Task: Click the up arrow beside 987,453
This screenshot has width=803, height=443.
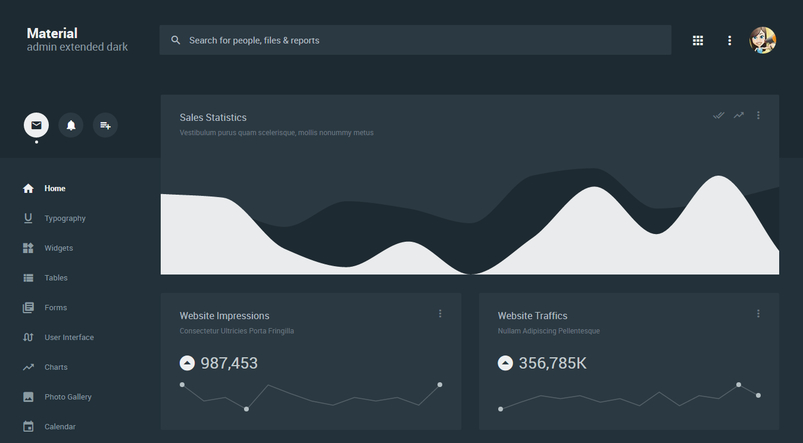Action: click(187, 363)
